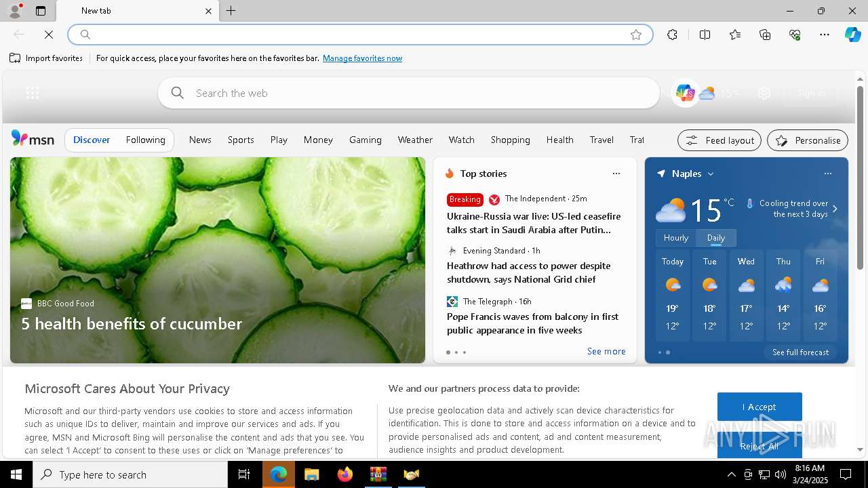The height and width of the screenshot is (488, 868).
Task: Open Ukraine-Russia war live headline
Action: [x=534, y=223]
